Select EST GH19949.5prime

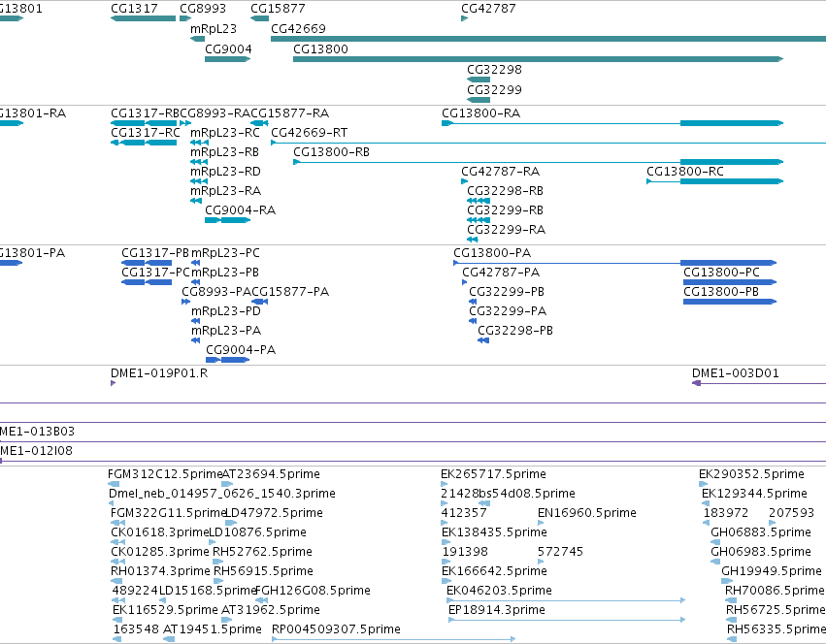(x=772, y=571)
